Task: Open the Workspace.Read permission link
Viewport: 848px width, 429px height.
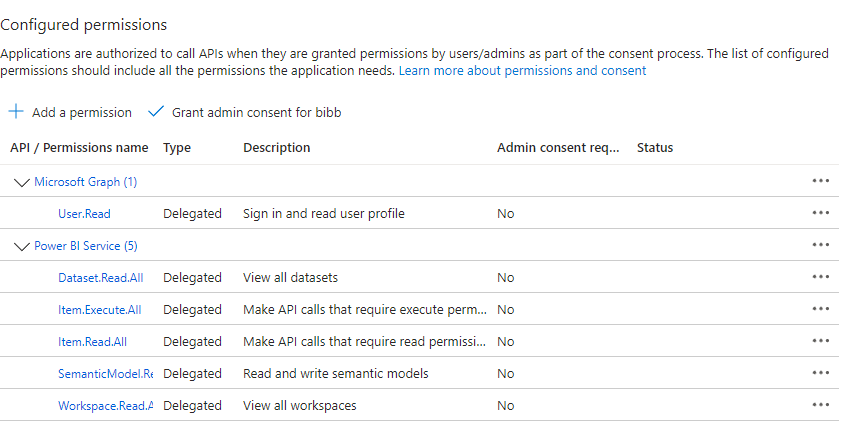Action: tap(105, 405)
